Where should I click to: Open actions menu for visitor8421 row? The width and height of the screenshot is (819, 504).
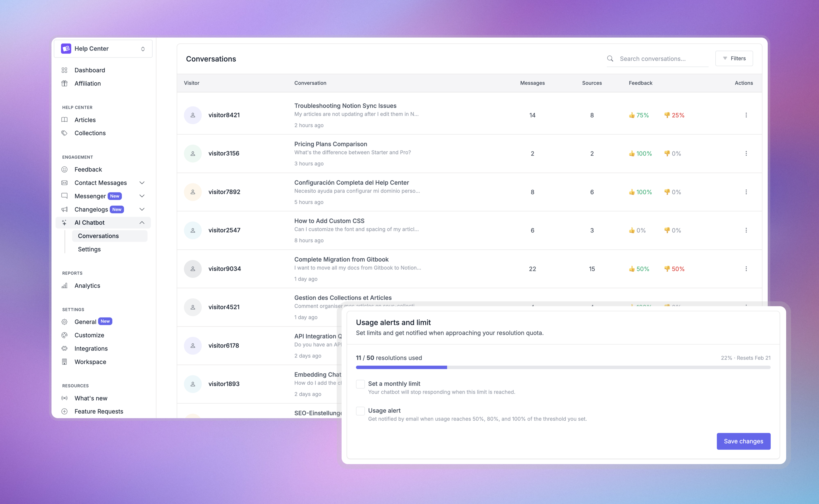[746, 115]
